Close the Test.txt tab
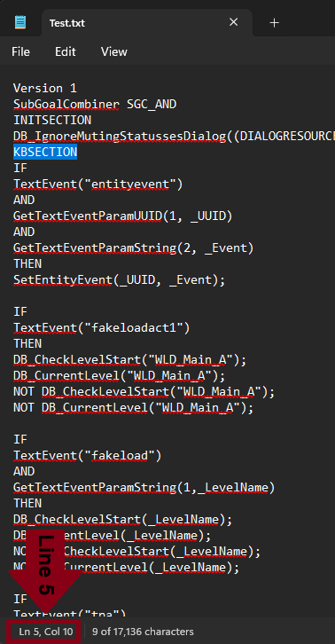 click(x=233, y=22)
